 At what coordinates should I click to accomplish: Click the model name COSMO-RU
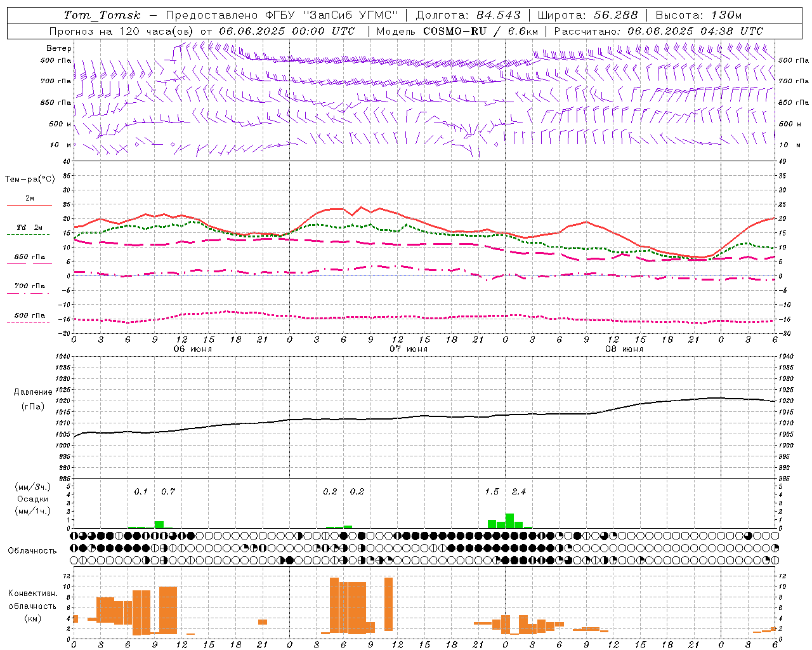[454, 31]
